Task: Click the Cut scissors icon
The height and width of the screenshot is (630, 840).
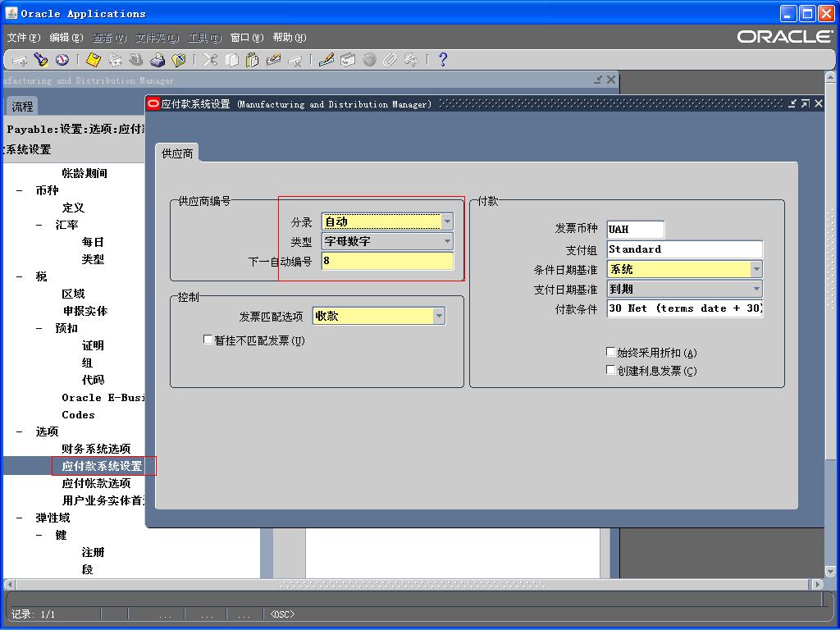Action: [x=210, y=60]
